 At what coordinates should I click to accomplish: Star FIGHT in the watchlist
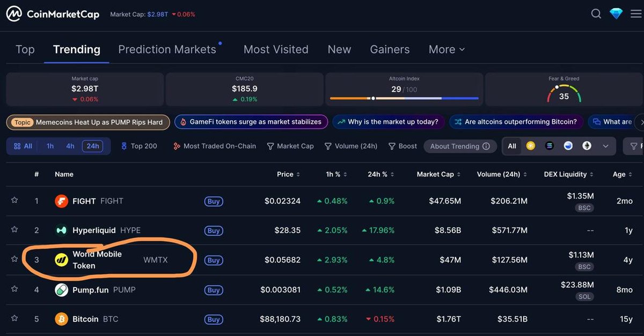tap(14, 200)
